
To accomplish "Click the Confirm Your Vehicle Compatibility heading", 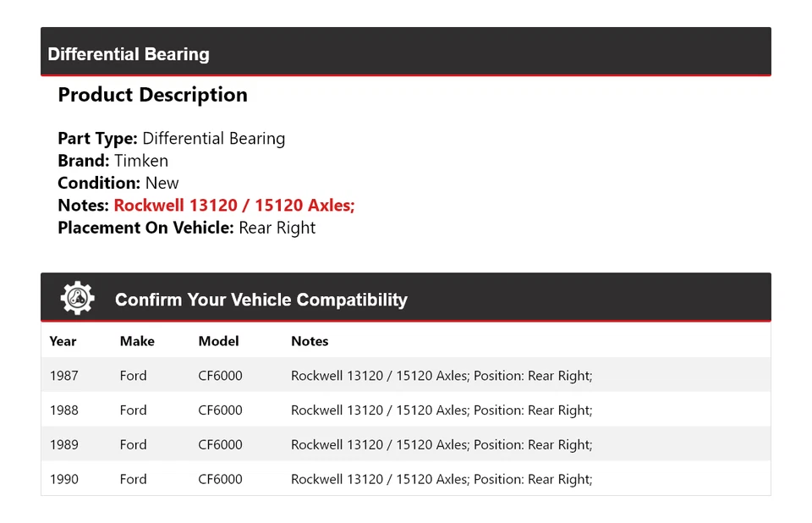I will (261, 300).
